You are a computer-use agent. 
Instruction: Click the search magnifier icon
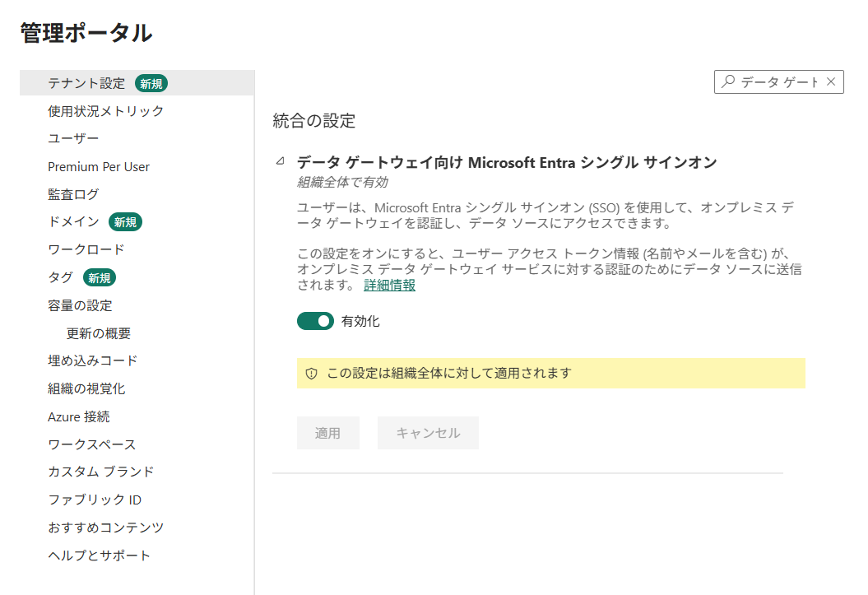[x=728, y=81]
